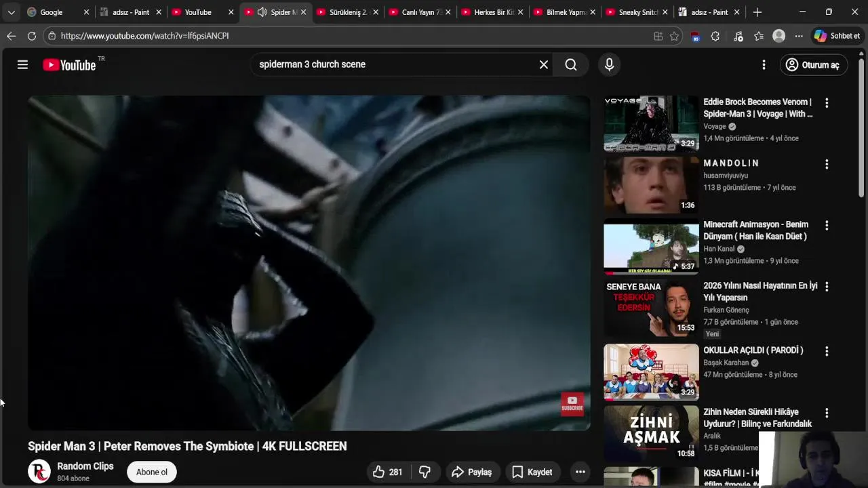Open the browser Extensions puzzle icon

[x=715, y=36]
